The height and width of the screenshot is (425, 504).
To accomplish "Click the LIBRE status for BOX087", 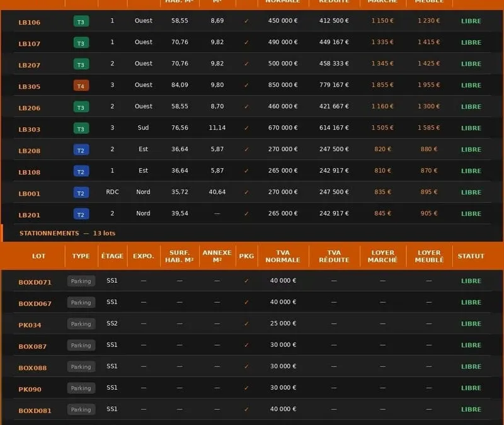I will 471,345.
